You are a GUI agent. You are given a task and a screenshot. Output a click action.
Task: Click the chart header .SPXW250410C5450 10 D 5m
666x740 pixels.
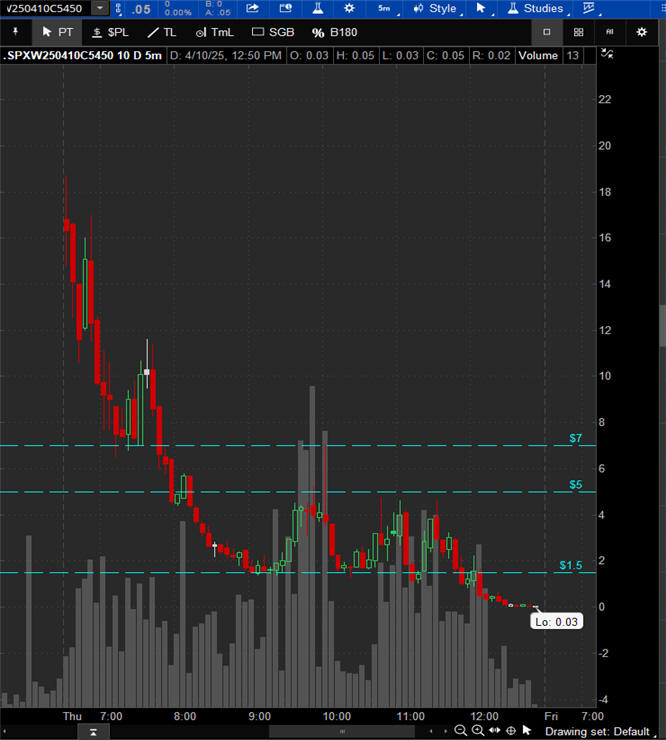[82, 56]
